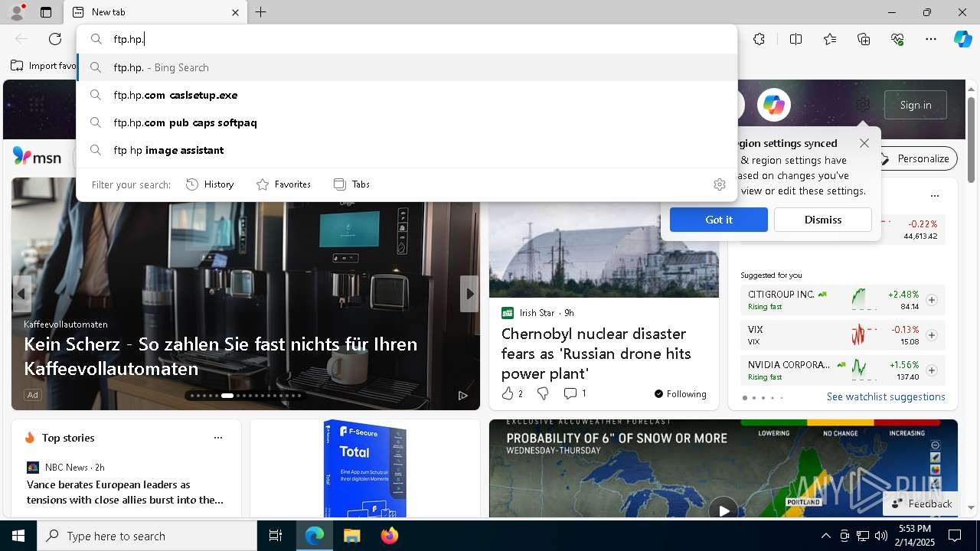Close the region settings synced popup
The width and height of the screenshot is (980, 551).
coord(864,143)
